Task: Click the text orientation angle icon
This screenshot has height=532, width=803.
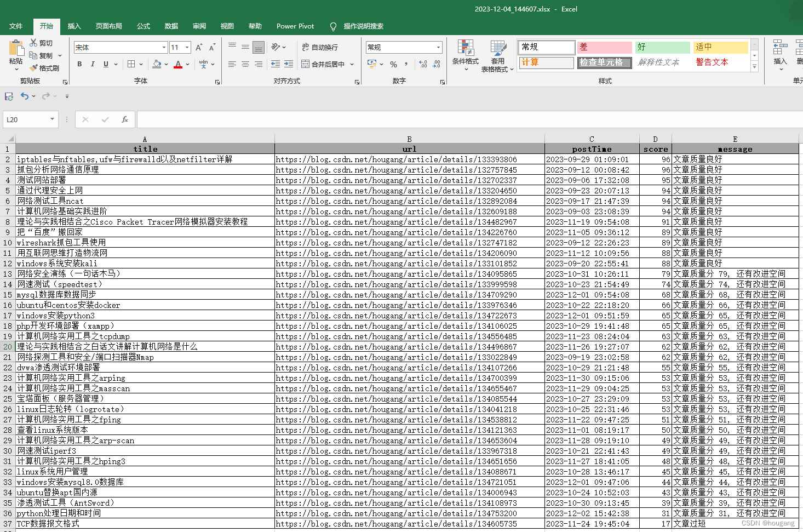Action: tap(275, 47)
